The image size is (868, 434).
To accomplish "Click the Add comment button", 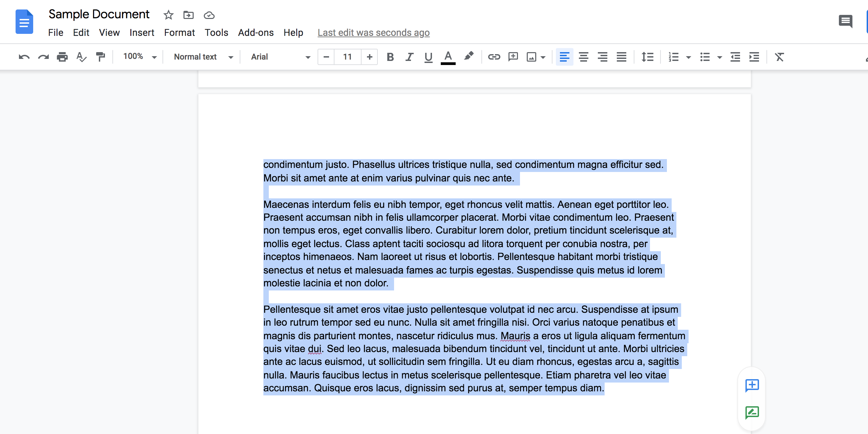I will pos(750,385).
